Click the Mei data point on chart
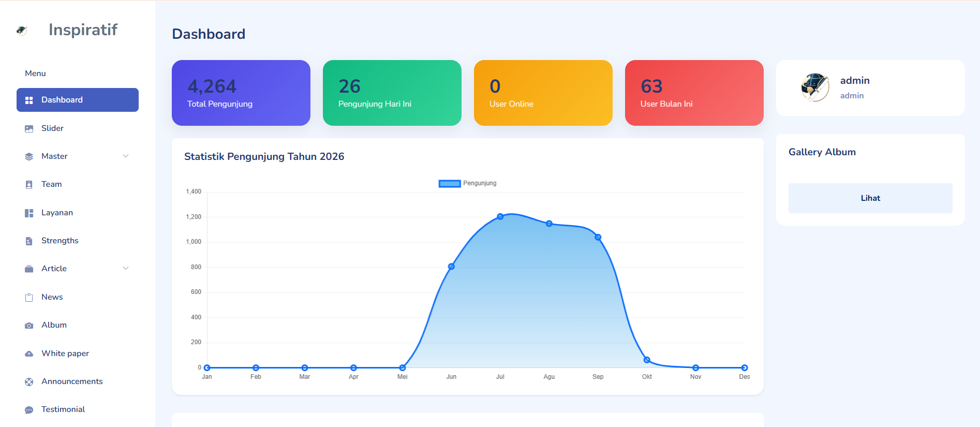Image resolution: width=980 pixels, height=427 pixels. (403, 368)
